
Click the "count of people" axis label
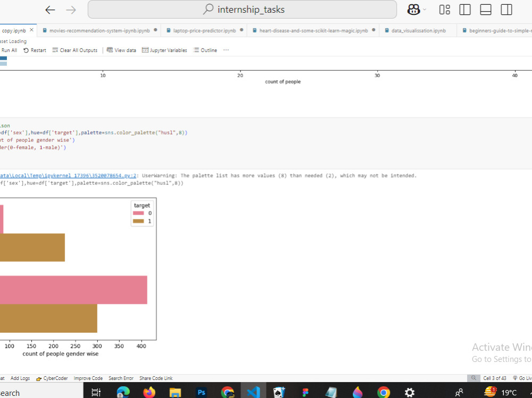tap(282, 82)
